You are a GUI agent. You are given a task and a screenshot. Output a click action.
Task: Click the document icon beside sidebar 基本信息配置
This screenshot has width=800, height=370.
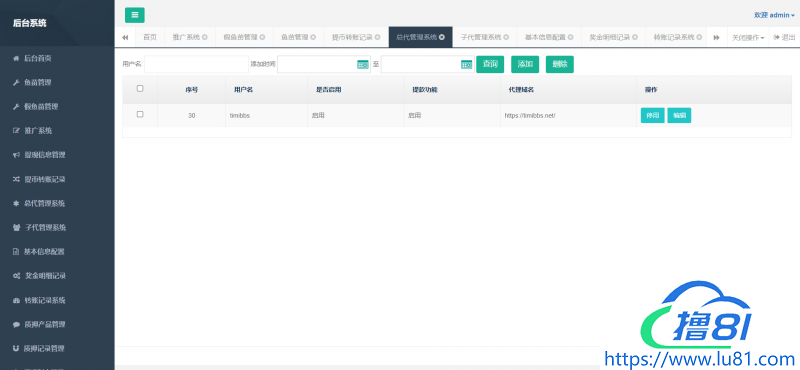16,252
